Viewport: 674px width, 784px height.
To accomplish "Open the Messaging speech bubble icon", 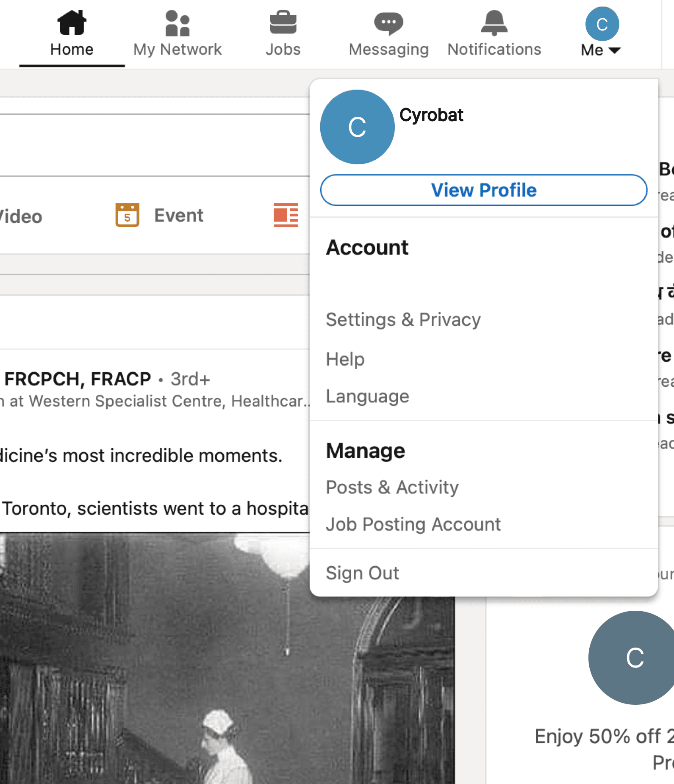I will point(388,23).
